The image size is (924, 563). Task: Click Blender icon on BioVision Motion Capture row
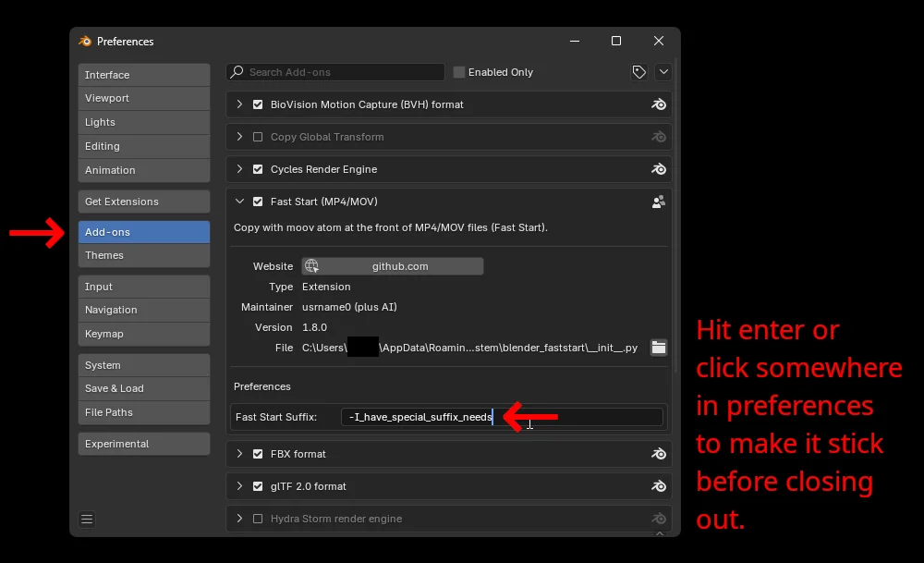pyautogui.click(x=658, y=104)
